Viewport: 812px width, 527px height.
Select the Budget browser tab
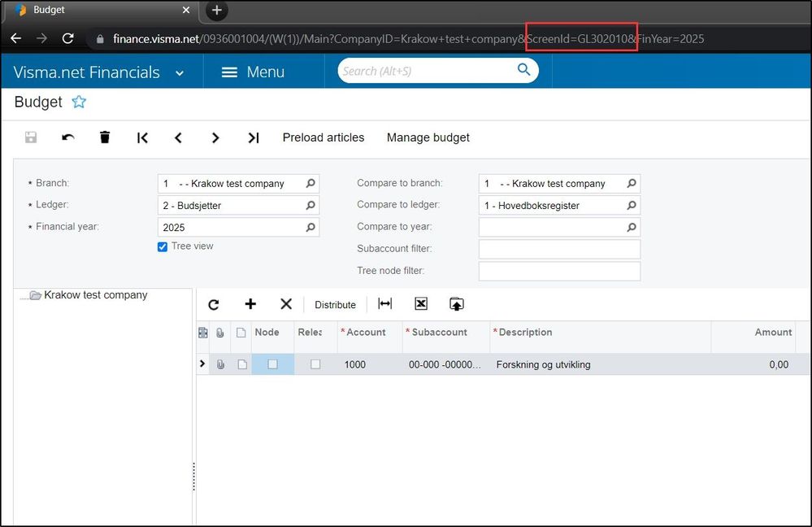tap(101, 10)
